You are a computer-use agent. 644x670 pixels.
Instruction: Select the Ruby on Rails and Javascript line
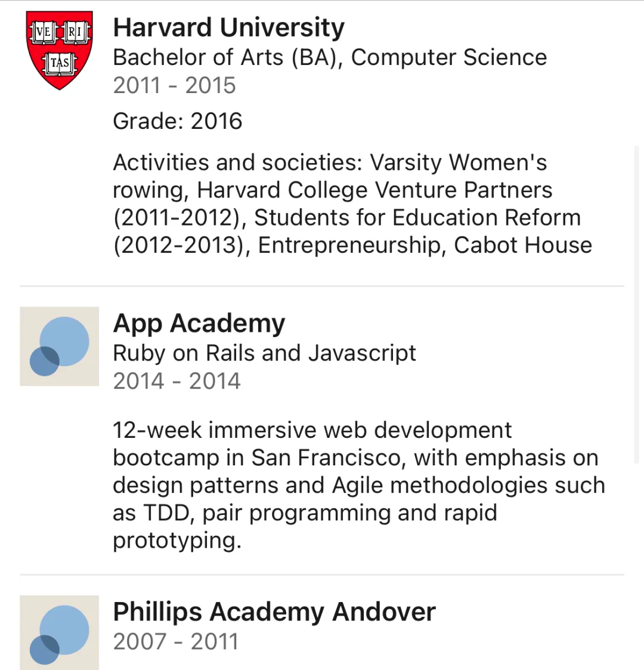pos(264,353)
